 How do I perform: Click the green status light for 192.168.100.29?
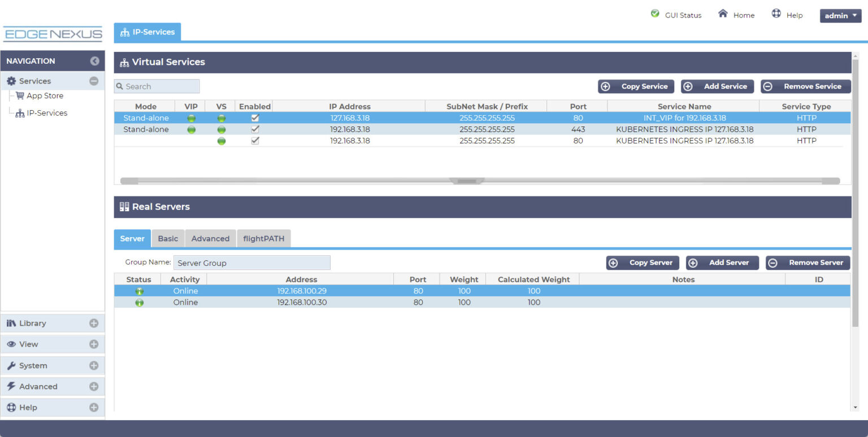(x=139, y=290)
